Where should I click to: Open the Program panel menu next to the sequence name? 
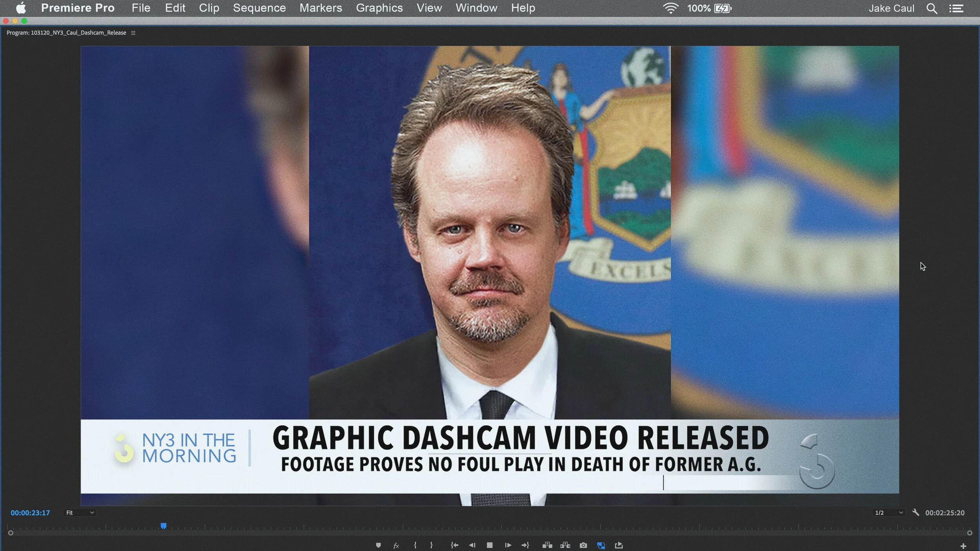(133, 33)
